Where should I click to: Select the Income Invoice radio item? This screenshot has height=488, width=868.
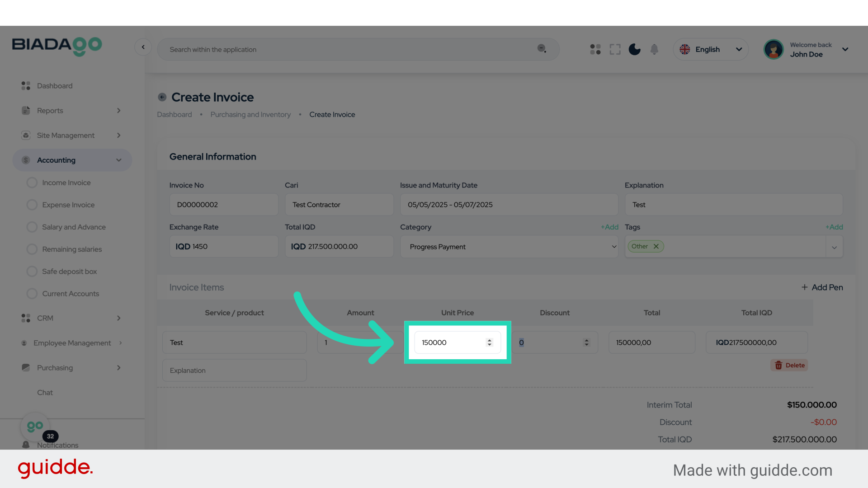click(x=32, y=183)
